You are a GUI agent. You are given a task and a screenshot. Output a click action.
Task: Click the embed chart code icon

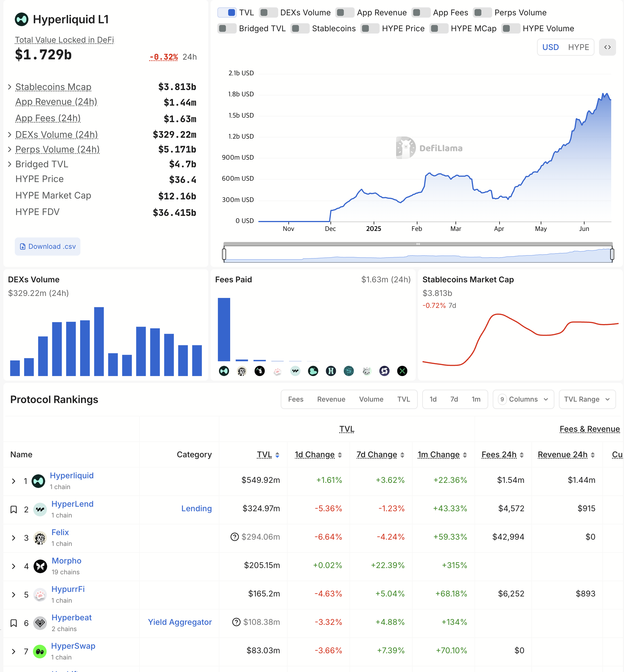607,47
